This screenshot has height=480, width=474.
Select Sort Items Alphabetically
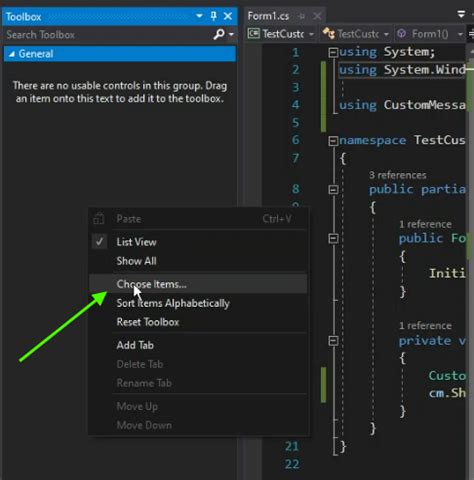(198, 303)
